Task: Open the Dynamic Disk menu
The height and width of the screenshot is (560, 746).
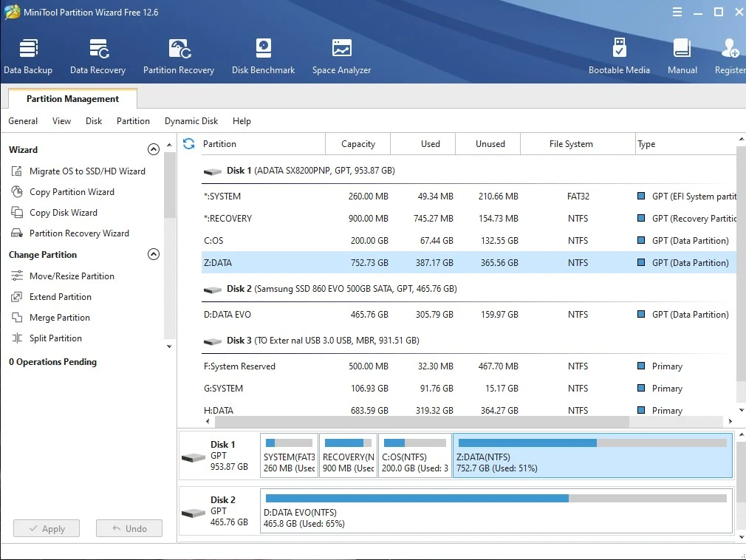Action: click(191, 121)
